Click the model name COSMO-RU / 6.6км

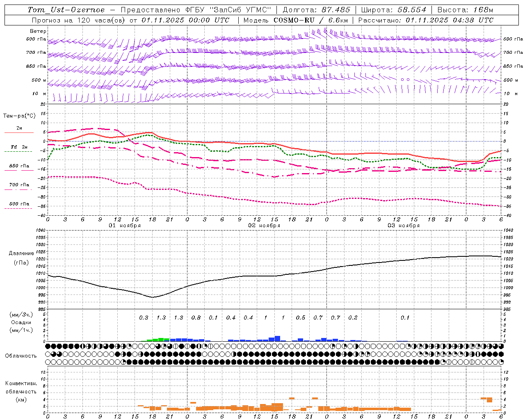pyautogui.click(x=311, y=20)
